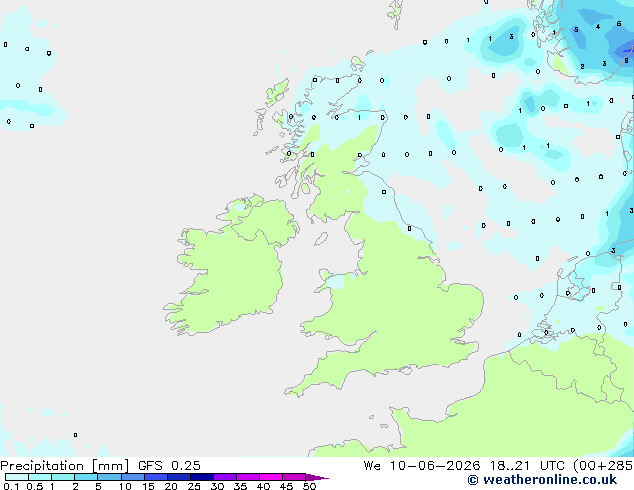The image size is (634, 490).
Task: Click the "35" legend scale label
Action: point(240,486)
